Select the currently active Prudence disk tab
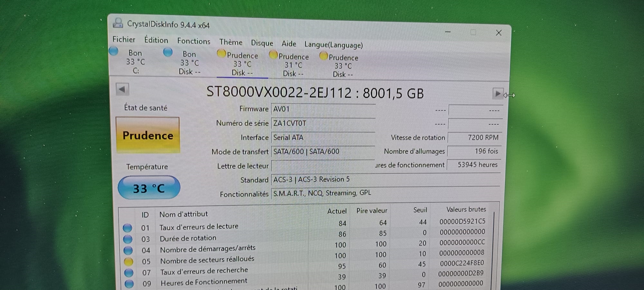Image resolution: width=644 pixels, height=290 pixels. pos(242,64)
